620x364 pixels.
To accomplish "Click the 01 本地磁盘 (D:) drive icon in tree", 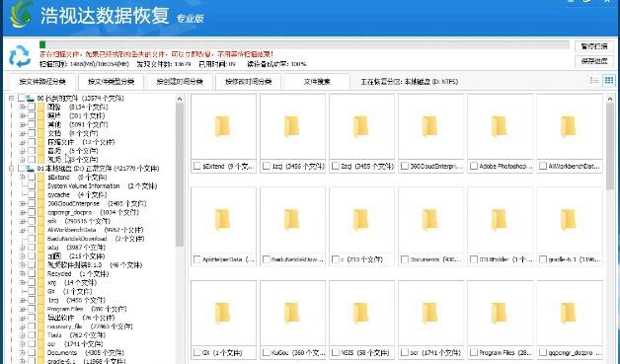I will [30, 169].
